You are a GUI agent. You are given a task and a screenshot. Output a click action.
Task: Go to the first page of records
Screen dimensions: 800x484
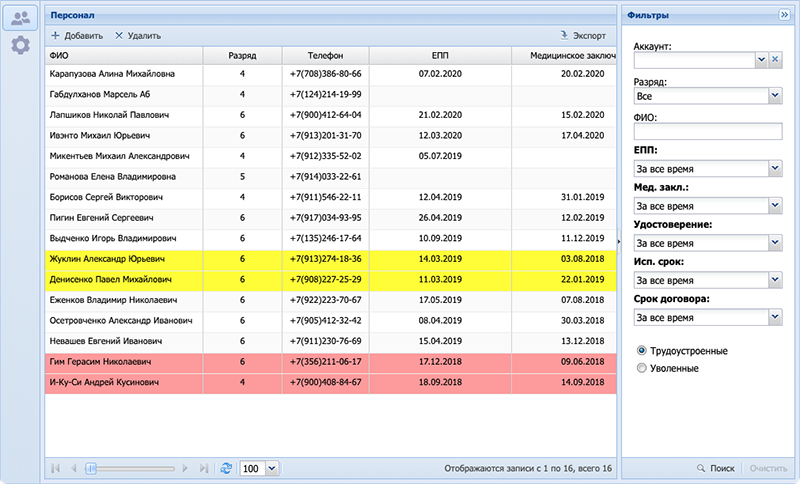tap(55, 468)
